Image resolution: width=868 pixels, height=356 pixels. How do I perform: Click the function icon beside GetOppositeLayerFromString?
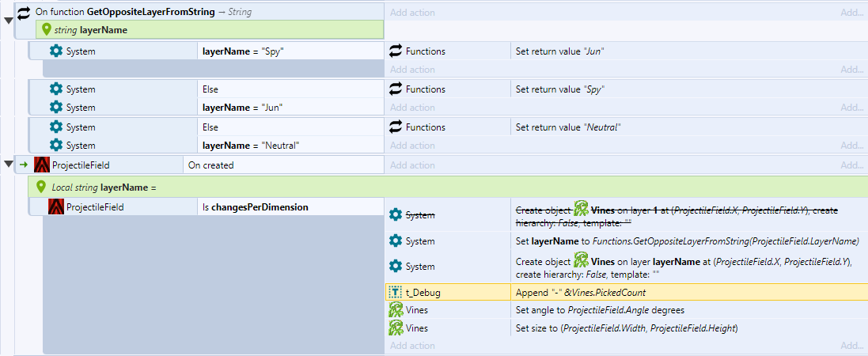pyautogui.click(x=24, y=12)
